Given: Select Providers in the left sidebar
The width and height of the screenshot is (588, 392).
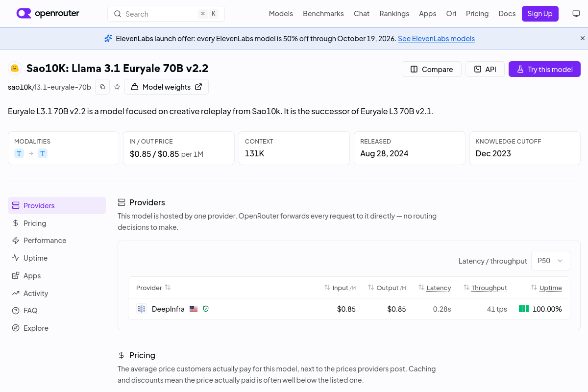Looking at the screenshot, I should [x=57, y=206].
